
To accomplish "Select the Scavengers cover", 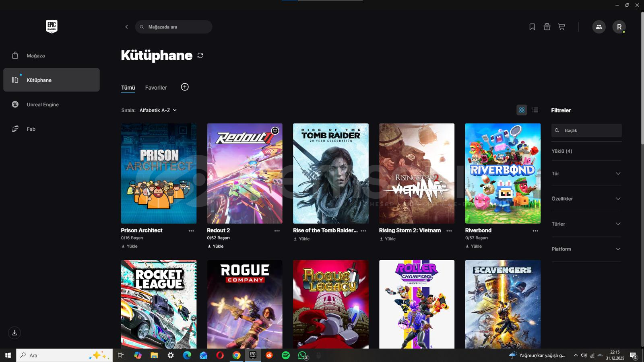I will (503, 304).
